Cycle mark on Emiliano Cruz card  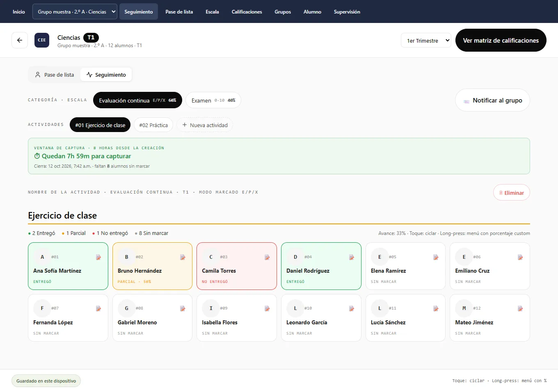coord(490,266)
